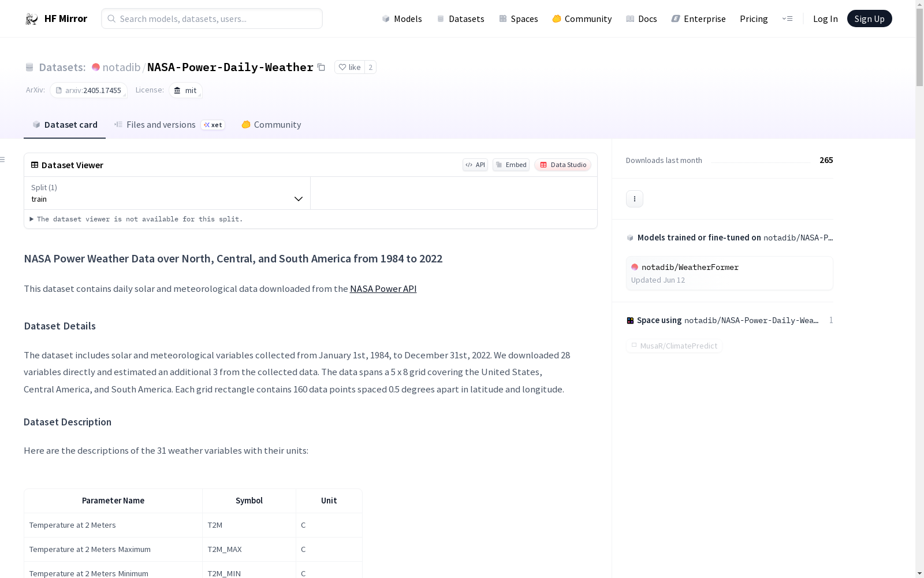The image size is (924, 578).
Task: Open the NASA-Power-Daily-Weather title link
Action: pyautogui.click(x=230, y=67)
